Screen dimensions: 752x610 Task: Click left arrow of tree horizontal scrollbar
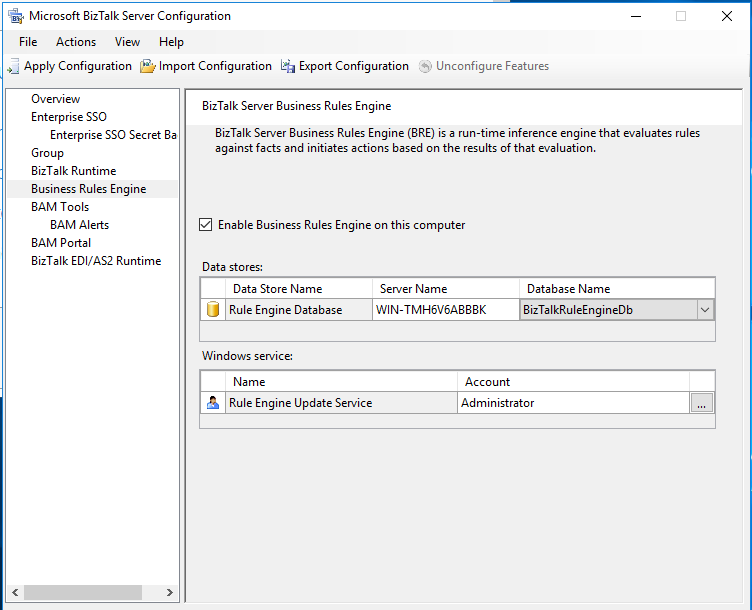tap(15, 592)
